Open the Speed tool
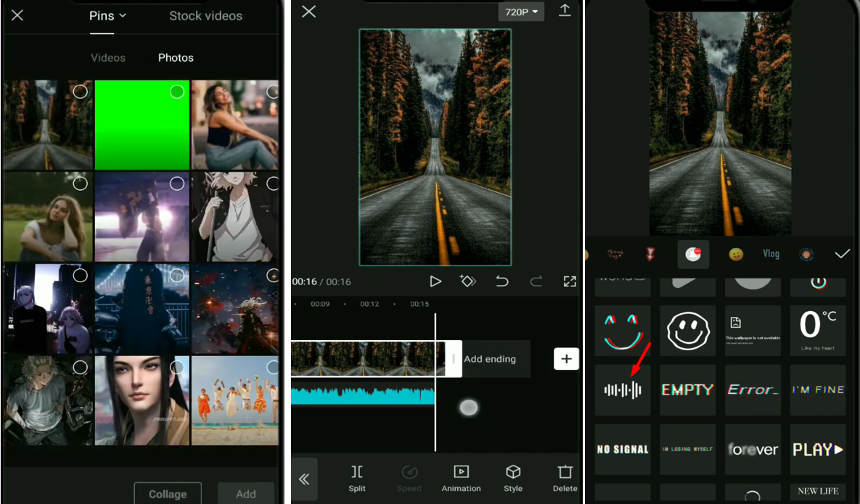 click(x=409, y=479)
